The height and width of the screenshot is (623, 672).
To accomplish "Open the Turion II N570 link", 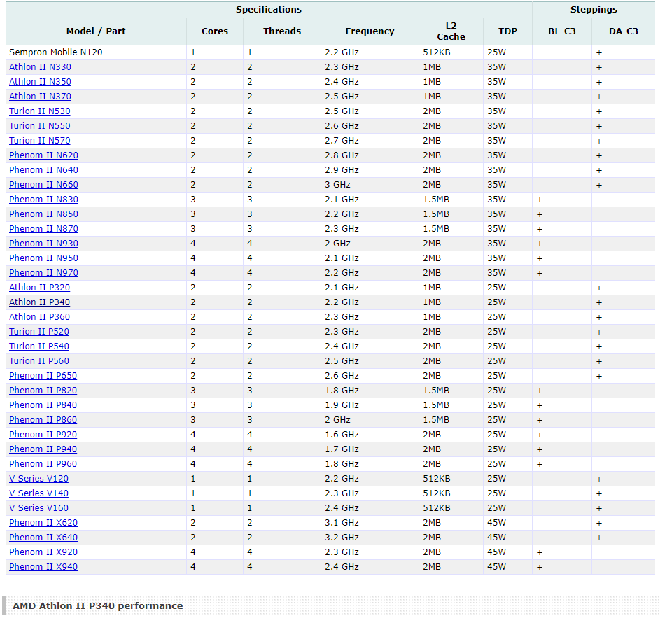I will pyautogui.click(x=40, y=141).
